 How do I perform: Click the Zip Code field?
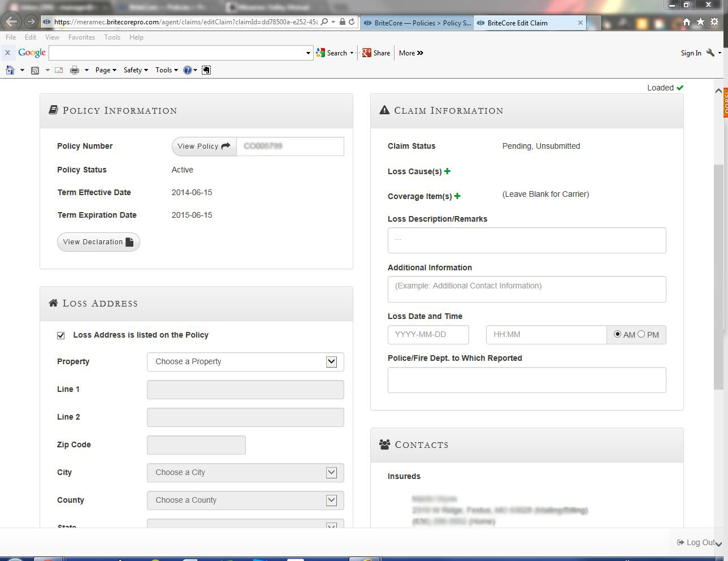point(196,445)
